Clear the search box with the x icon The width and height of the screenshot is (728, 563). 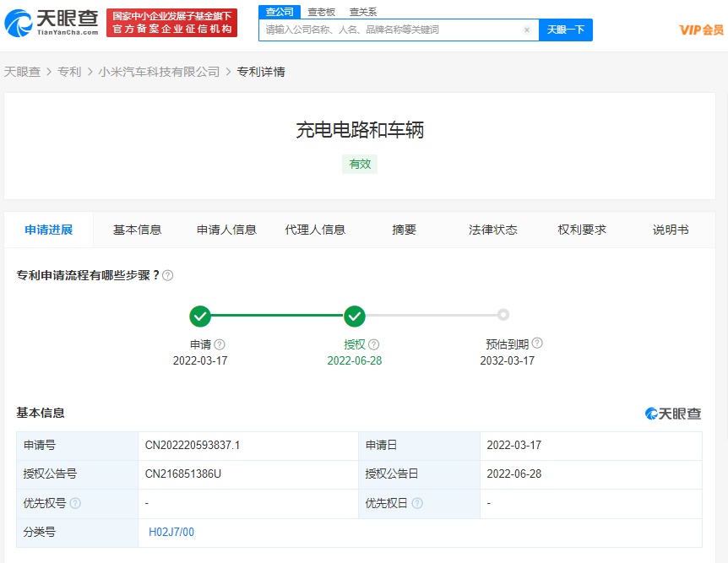pyautogui.click(x=526, y=30)
